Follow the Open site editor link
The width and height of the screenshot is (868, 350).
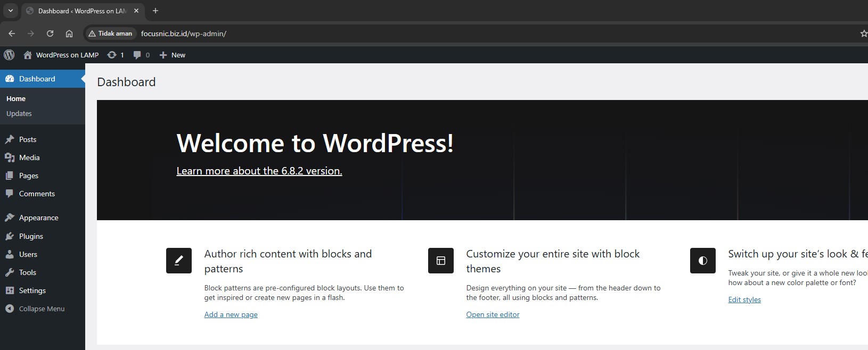(x=493, y=314)
